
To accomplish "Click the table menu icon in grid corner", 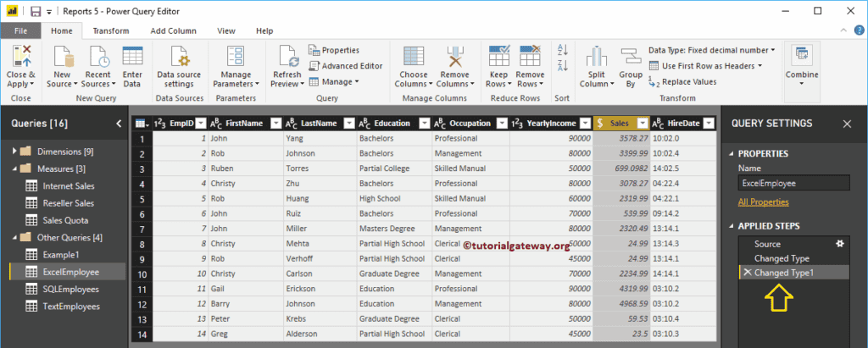I will pos(141,124).
